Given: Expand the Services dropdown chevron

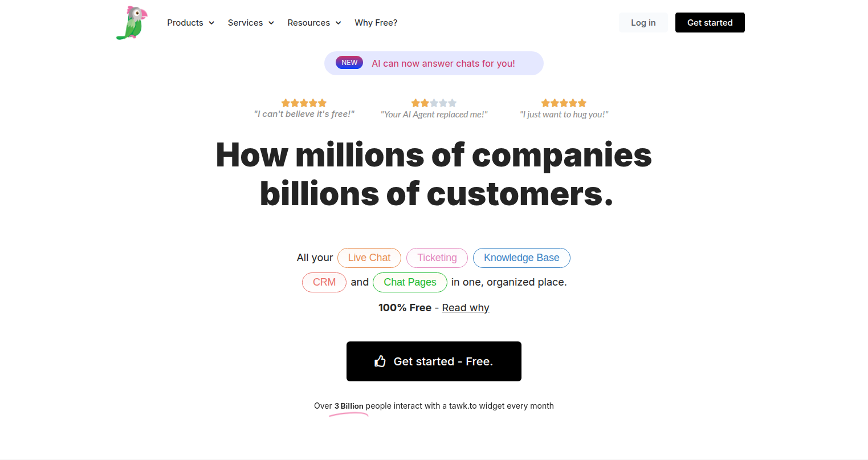Looking at the screenshot, I should tap(271, 23).
